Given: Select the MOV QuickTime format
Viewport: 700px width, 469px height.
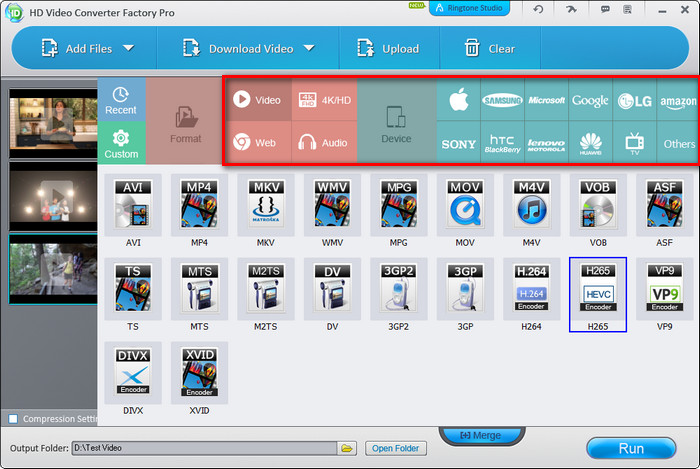Looking at the screenshot, I should pyautogui.click(x=465, y=205).
